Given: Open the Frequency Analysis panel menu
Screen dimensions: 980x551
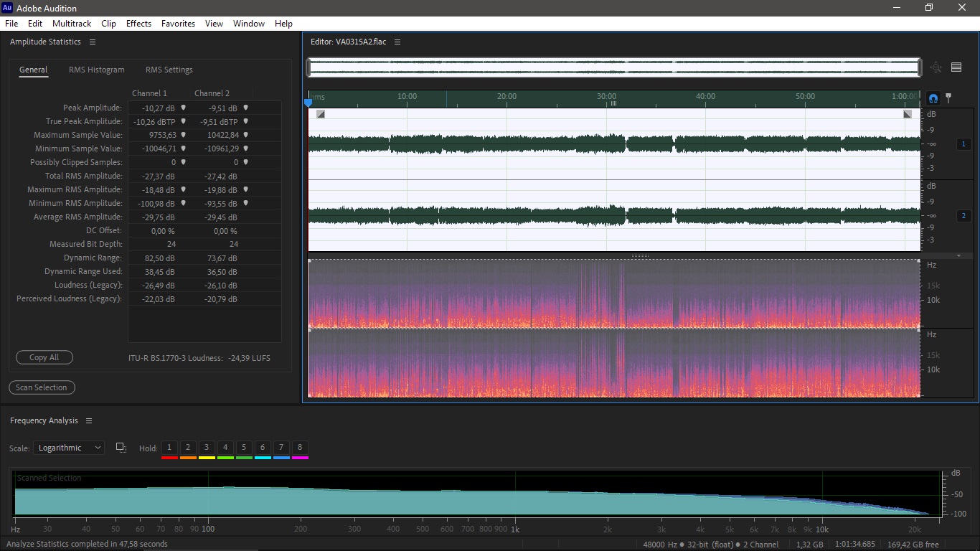Looking at the screenshot, I should click(89, 420).
